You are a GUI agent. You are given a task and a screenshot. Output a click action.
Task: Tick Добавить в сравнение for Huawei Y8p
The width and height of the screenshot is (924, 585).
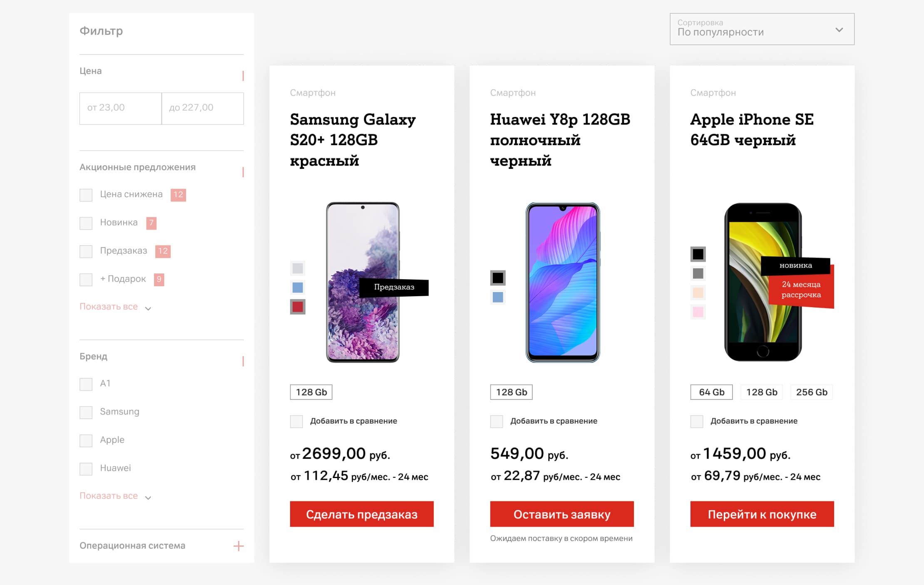(497, 421)
